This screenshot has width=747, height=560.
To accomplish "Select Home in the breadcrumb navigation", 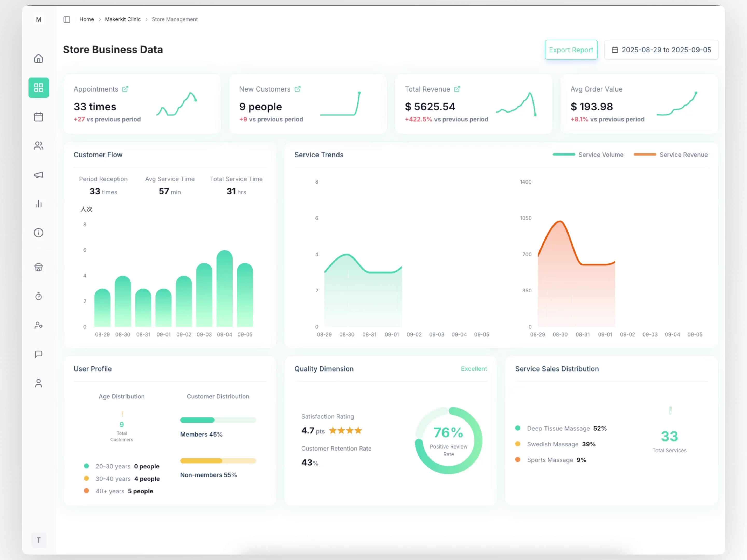I will (86, 19).
